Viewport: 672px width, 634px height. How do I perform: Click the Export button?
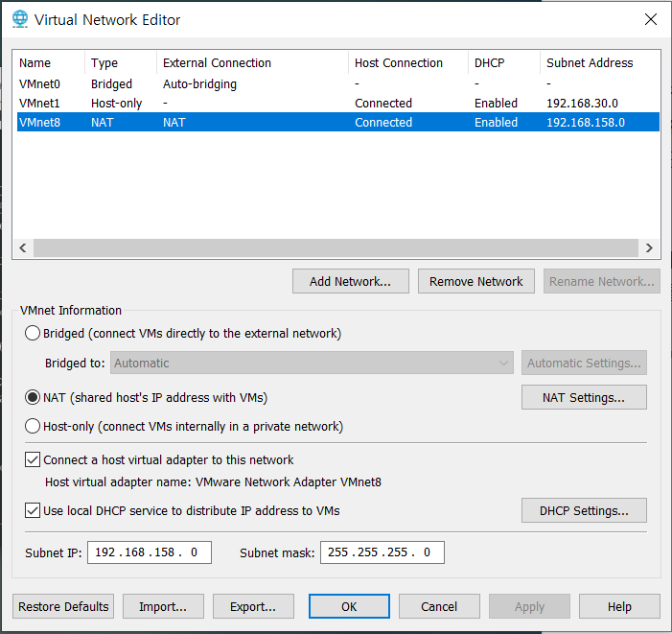pos(253,606)
